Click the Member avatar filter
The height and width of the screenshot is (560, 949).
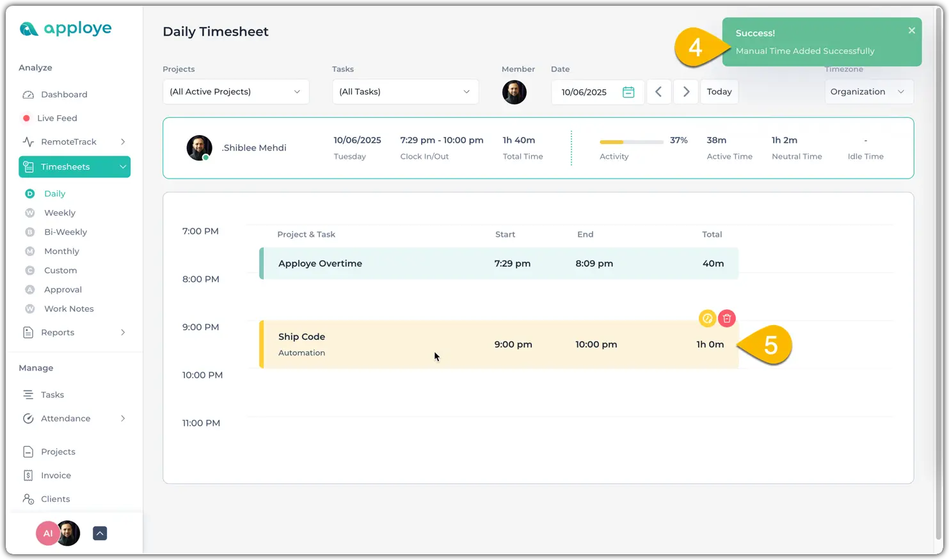(x=514, y=92)
